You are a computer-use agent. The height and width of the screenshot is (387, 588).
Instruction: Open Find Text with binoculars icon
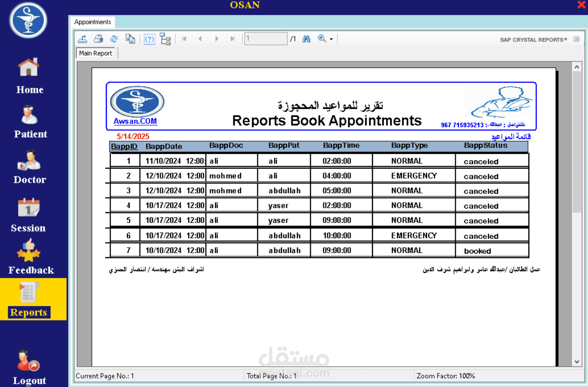tap(307, 39)
